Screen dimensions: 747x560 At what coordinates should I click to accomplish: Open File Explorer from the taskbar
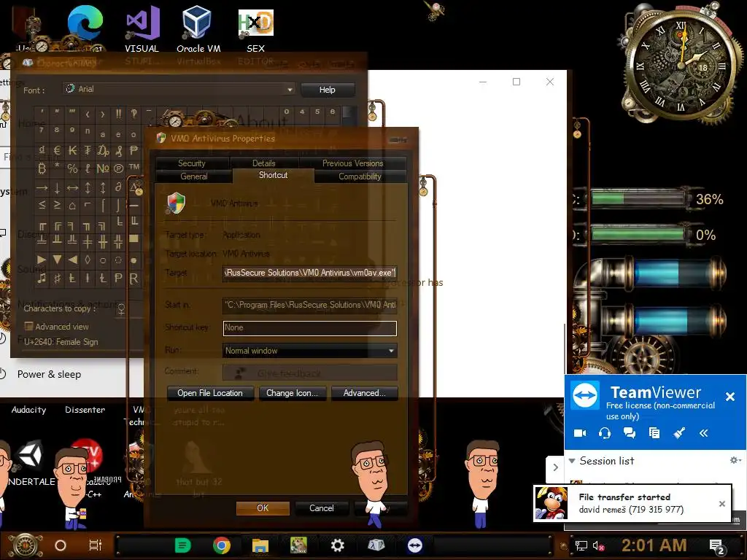coord(260,545)
